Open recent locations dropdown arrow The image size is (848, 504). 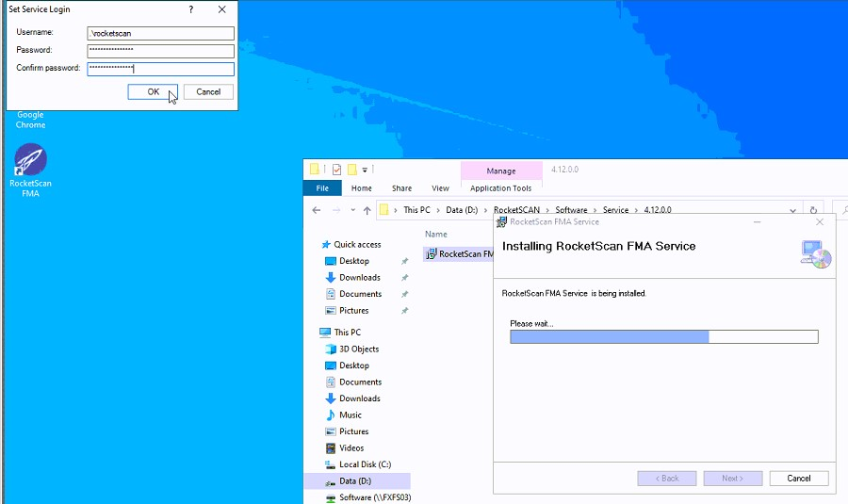(352, 210)
